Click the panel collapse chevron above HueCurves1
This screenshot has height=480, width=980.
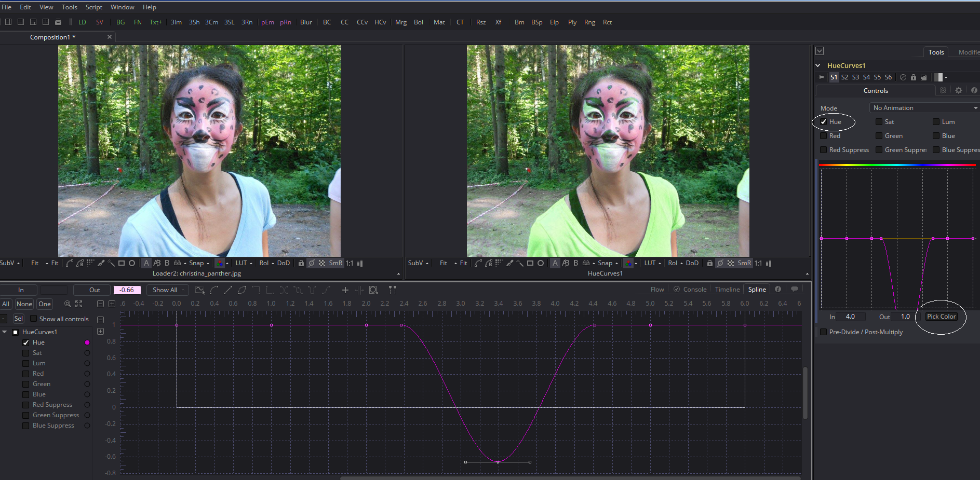coord(820,51)
